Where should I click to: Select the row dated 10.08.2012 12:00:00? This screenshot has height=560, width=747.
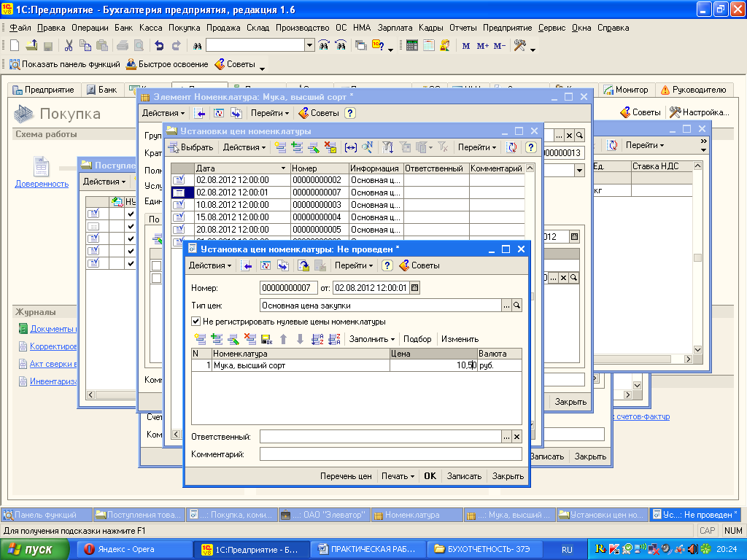pyautogui.click(x=348, y=205)
